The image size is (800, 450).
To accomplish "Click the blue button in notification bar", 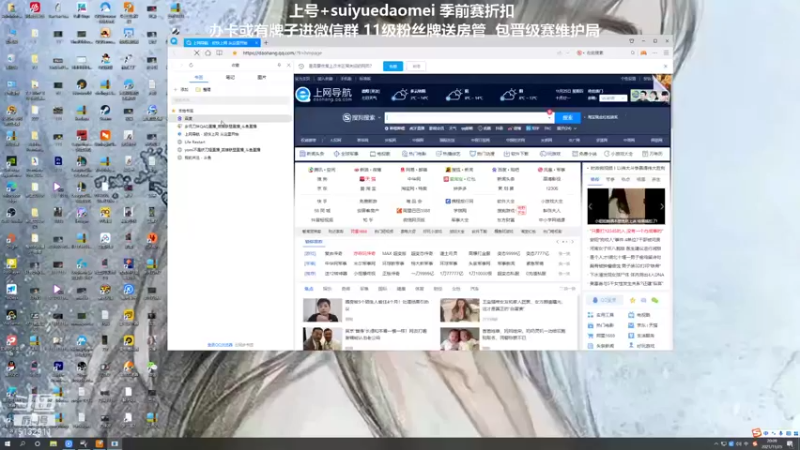I will (393, 66).
